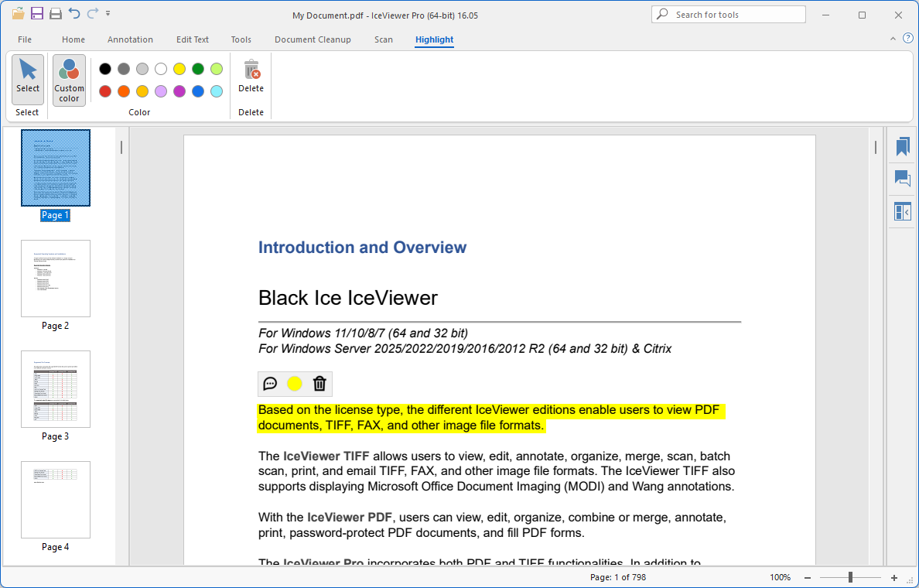The image size is (919, 588).
Task: Pick the dark green color swatch
Action: (x=198, y=69)
